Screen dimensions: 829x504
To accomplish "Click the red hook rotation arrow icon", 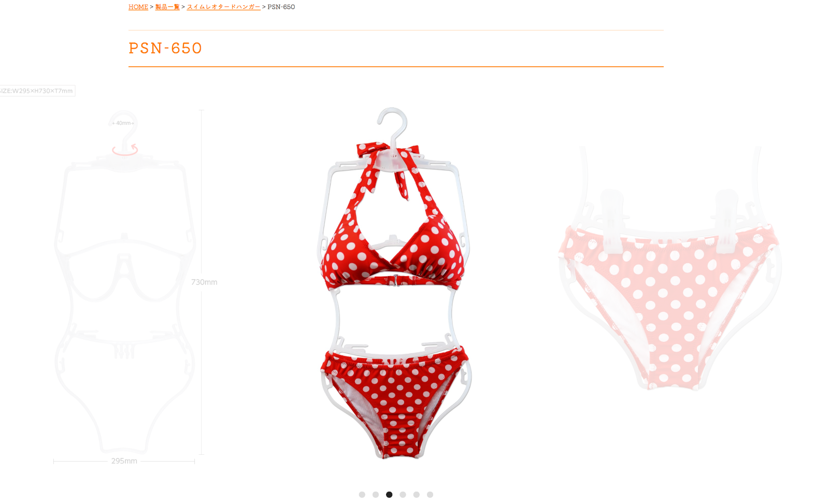I will click(125, 150).
